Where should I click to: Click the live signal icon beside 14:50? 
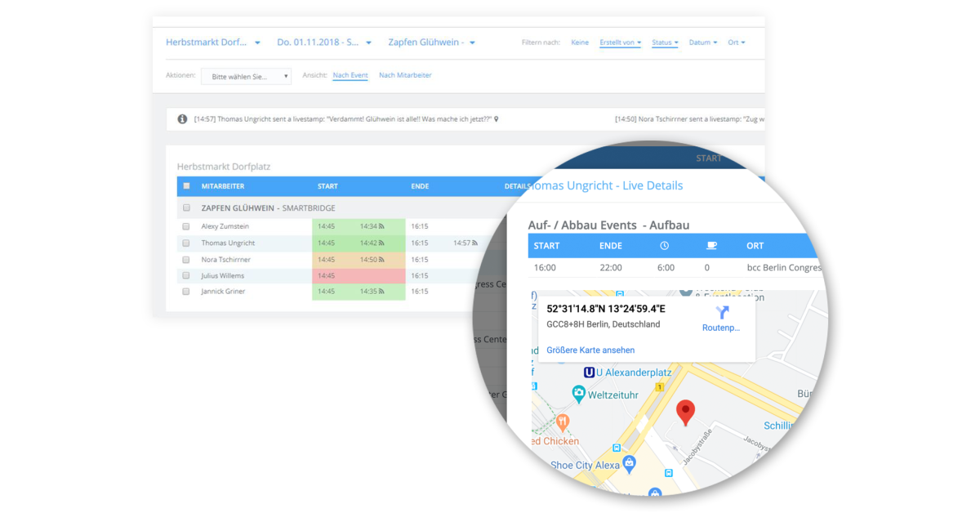381,259
